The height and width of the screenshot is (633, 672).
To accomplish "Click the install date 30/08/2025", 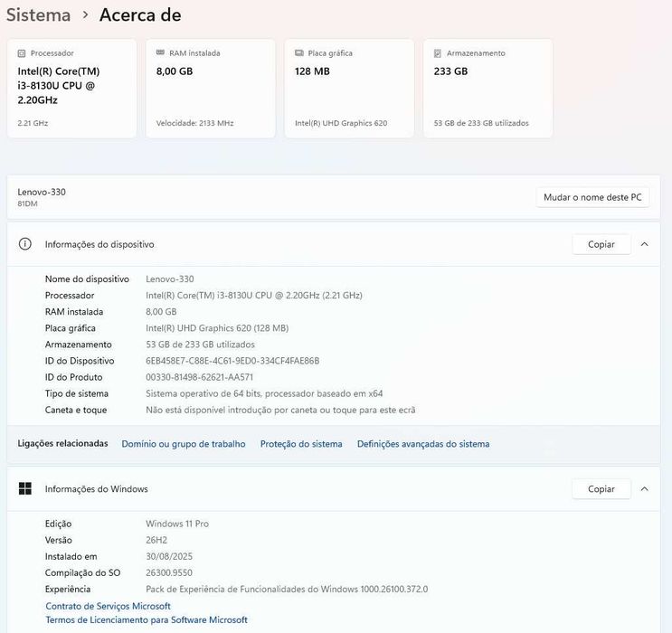I will 169,556.
